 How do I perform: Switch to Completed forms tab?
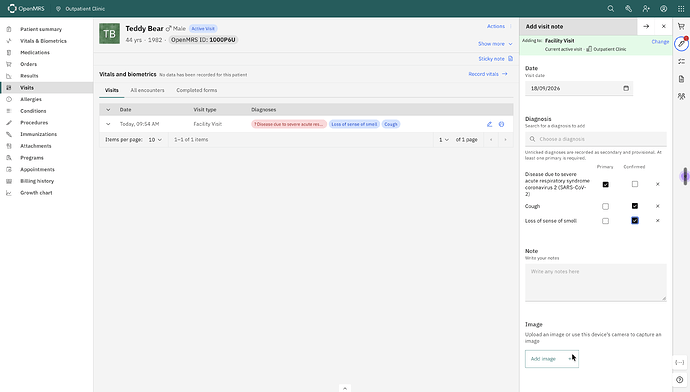click(x=197, y=90)
